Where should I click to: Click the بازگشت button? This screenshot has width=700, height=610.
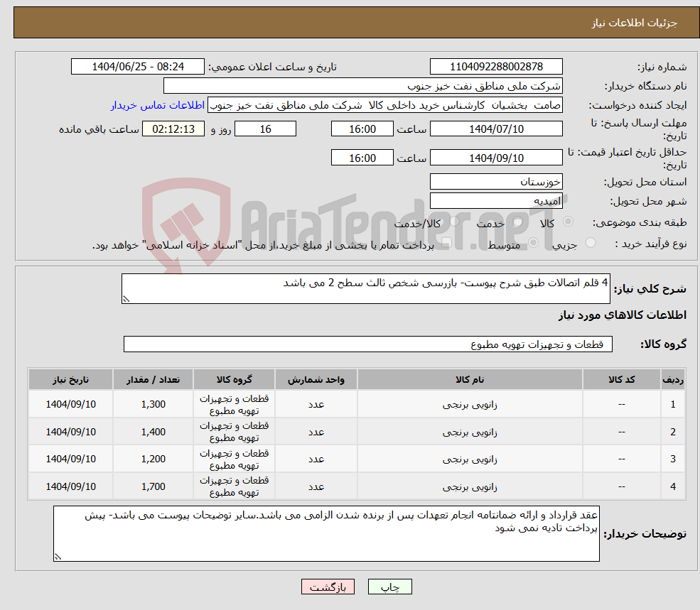[x=328, y=587]
